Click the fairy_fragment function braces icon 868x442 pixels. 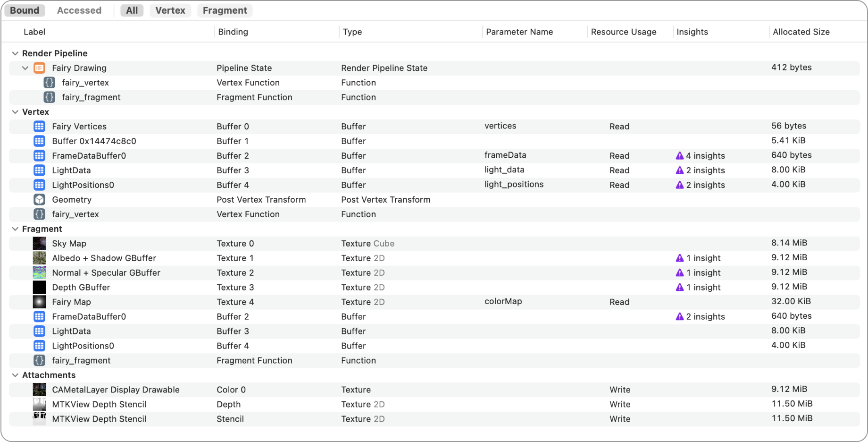(x=50, y=97)
